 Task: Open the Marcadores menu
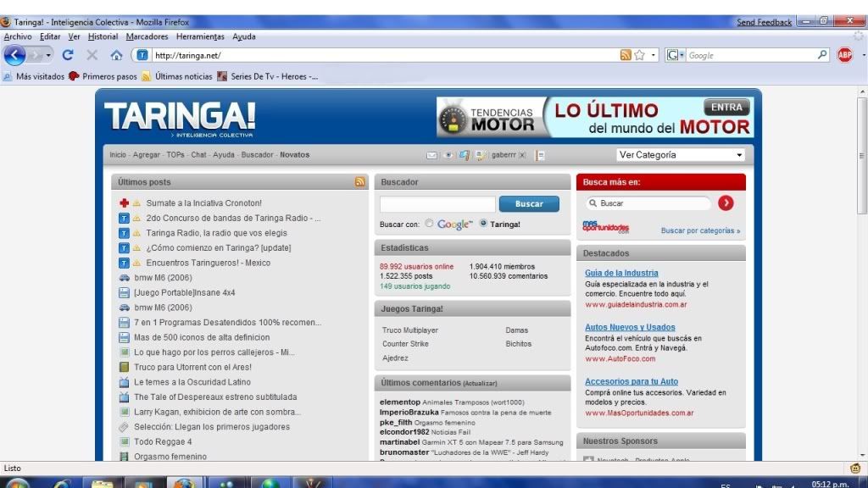(x=147, y=36)
